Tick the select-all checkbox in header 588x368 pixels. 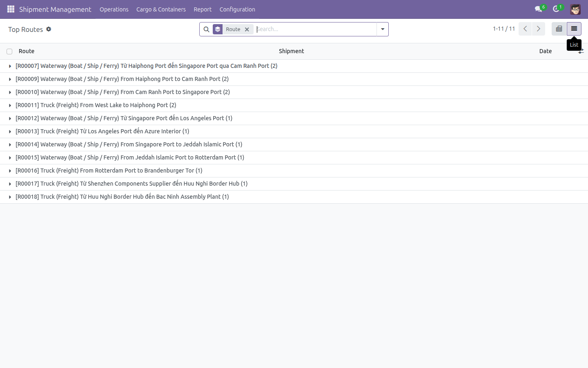pos(9,52)
